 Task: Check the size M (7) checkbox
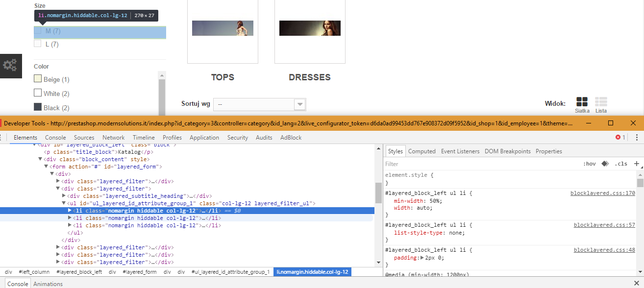tap(37, 30)
